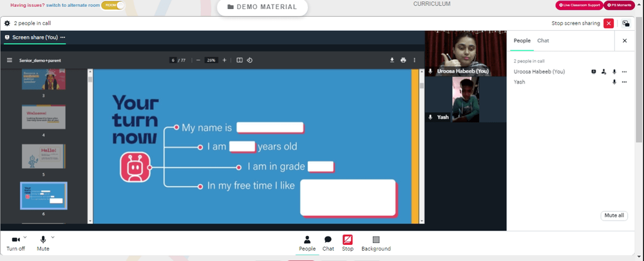Click the robot icon on slide
This screenshot has width=644, height=261.
pos(135,167)
